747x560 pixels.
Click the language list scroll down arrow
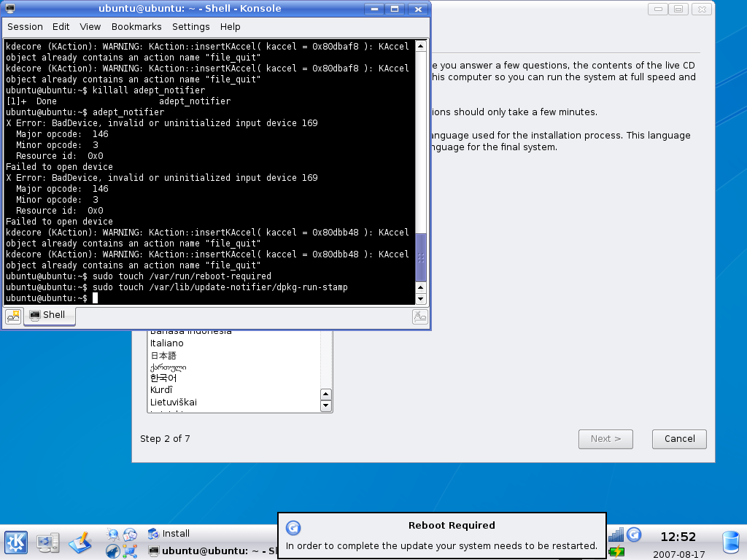326,405
